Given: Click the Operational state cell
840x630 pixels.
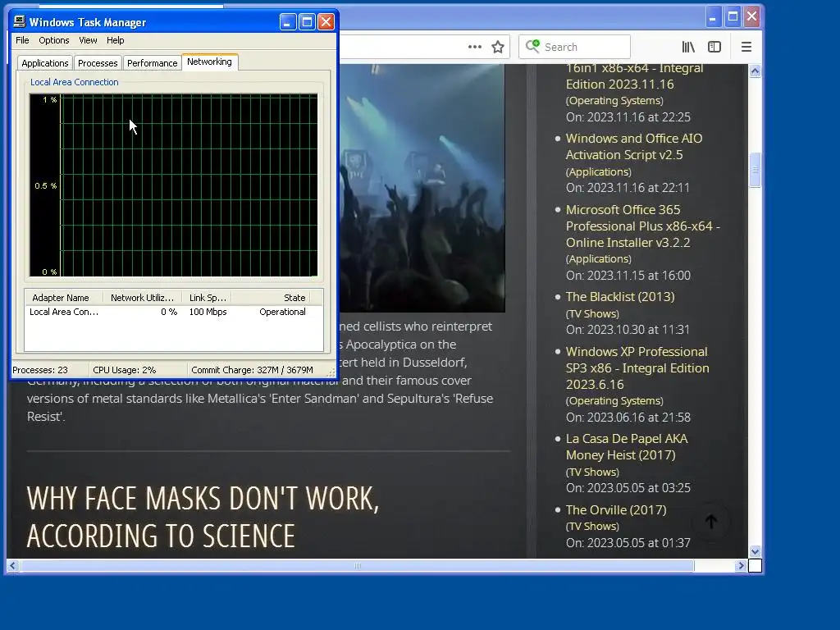Looking at the screenshot, I should tap(282, 312).
